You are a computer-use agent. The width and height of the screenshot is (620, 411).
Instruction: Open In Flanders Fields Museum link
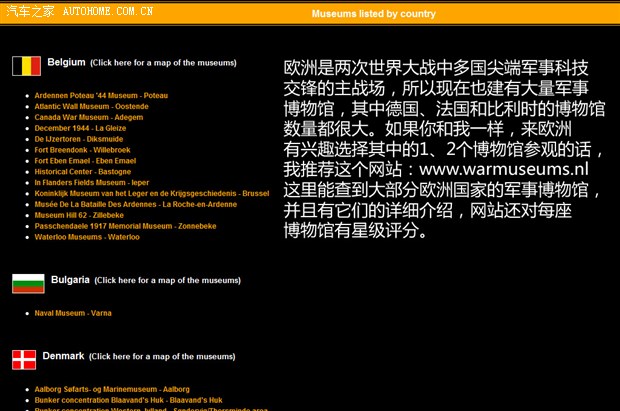click(91, 182)
